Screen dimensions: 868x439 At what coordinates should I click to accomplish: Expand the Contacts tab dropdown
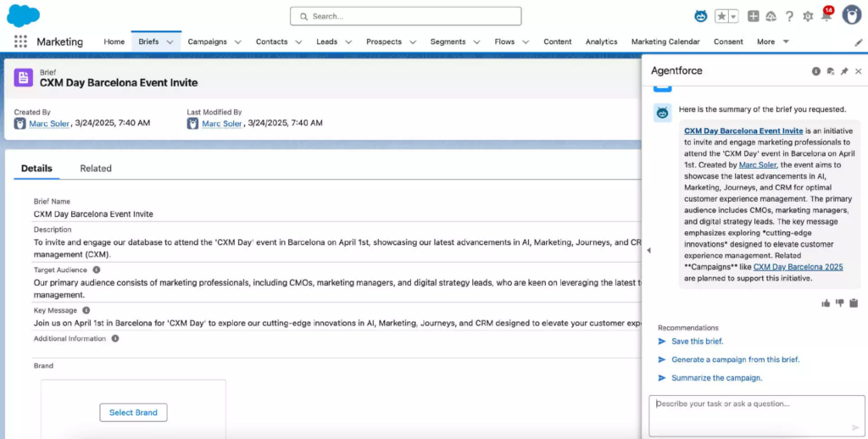click(298, 42)
